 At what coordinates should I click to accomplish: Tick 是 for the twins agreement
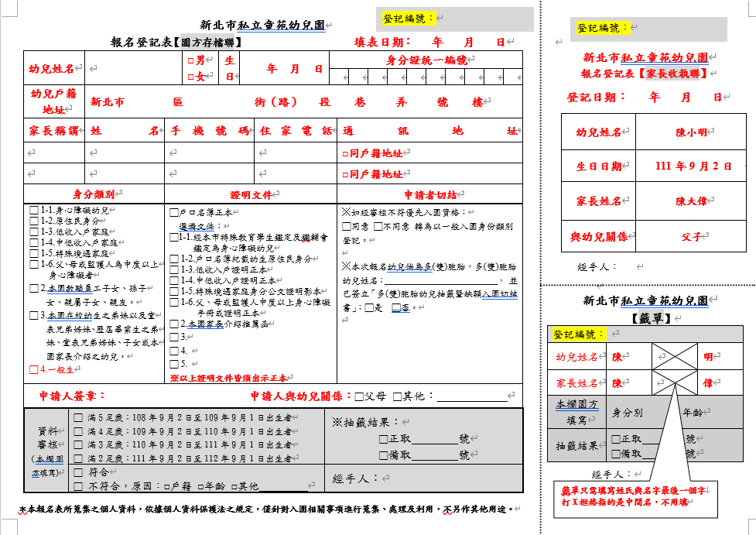pos(369,308)
